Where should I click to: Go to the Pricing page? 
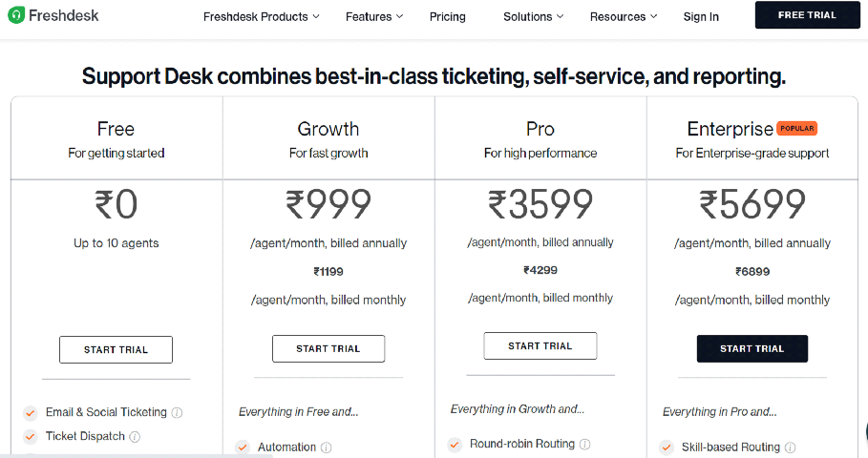[x=447, y=16]
